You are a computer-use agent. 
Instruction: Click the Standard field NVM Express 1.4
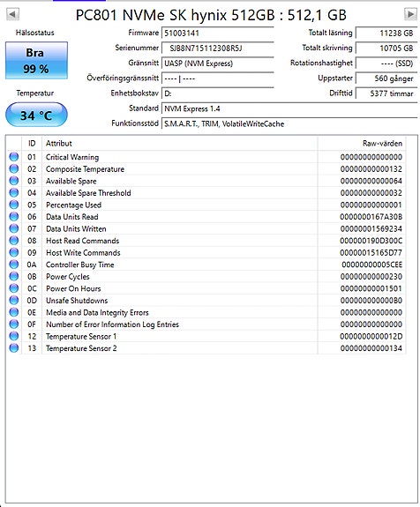[289, 108]
